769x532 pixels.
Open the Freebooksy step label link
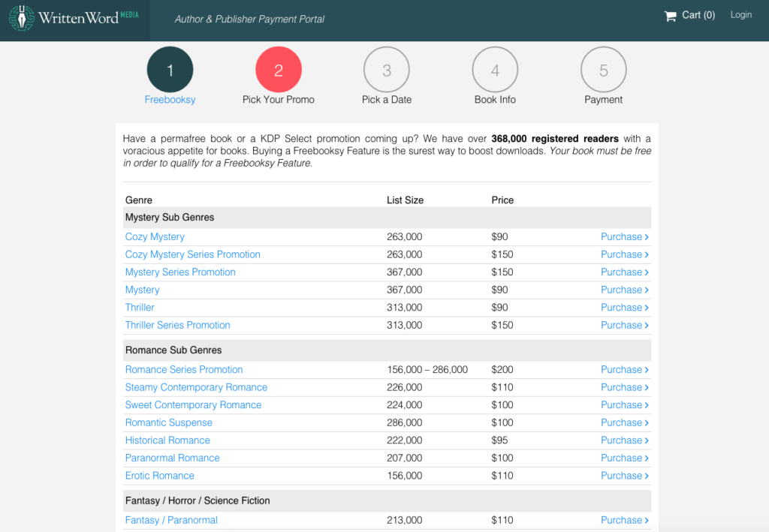click(170, 100)
